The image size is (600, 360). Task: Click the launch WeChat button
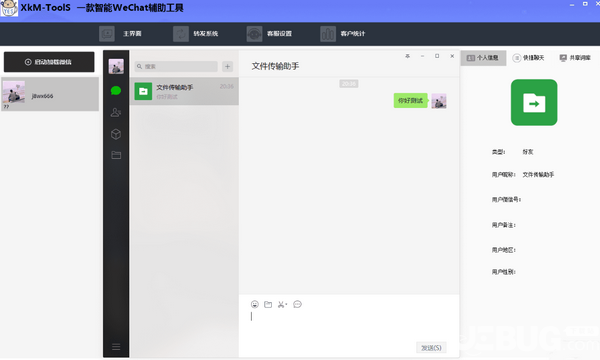pos(49,62)
